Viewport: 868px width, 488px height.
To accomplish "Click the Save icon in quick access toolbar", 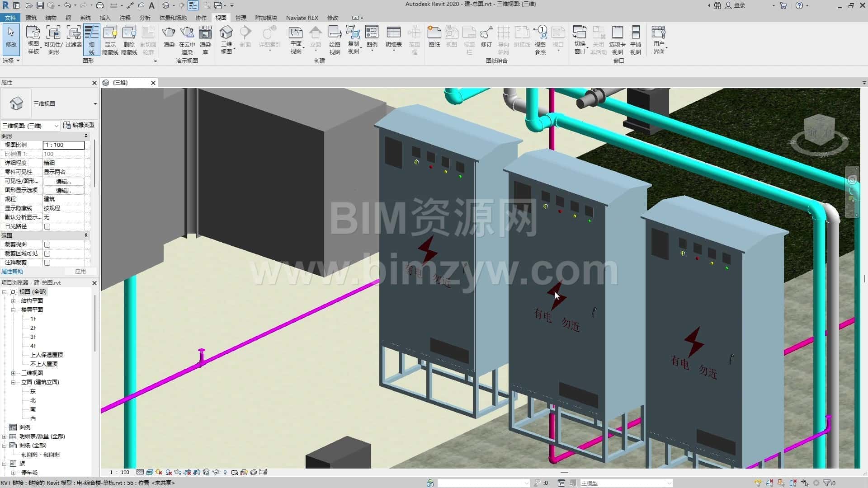I will tap(40, 5).
